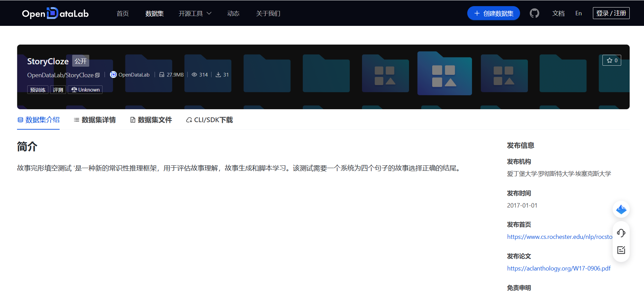
Task: Click the OpenDataLab publisher avatar icon
Action: [113, 75]
